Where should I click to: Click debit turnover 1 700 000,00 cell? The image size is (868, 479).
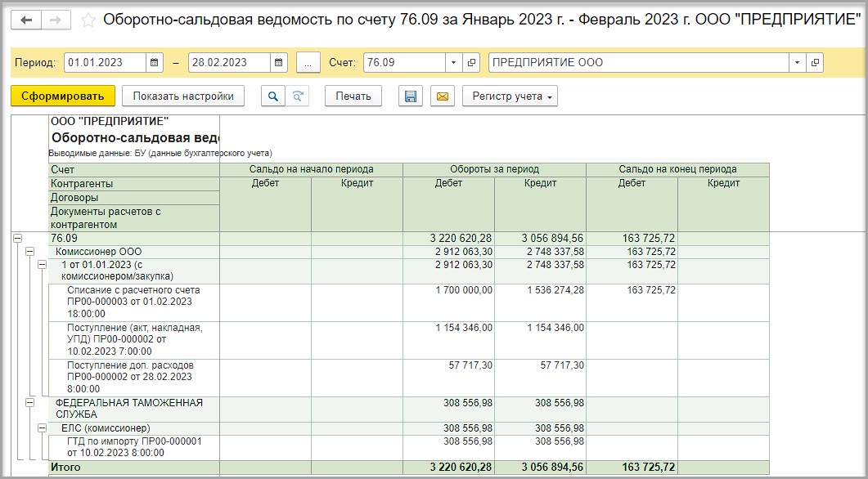click(448, 302)
